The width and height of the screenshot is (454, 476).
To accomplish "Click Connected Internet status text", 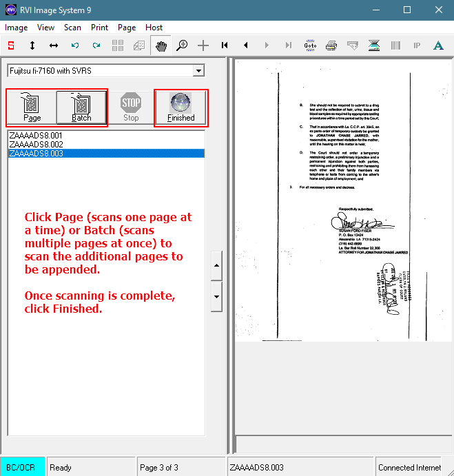I will (409, 468).
